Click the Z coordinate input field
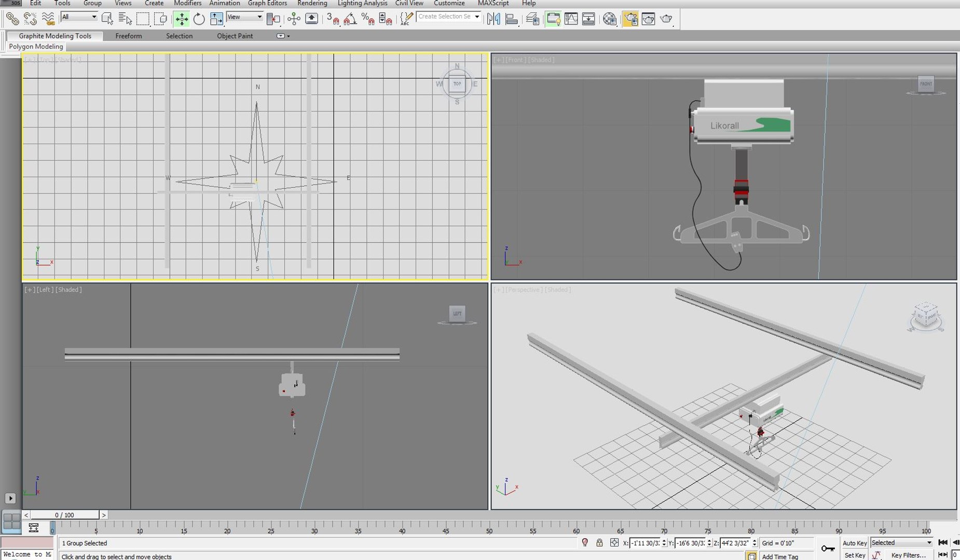The width and height of the screenshot is (960, 560). [736, 543]
